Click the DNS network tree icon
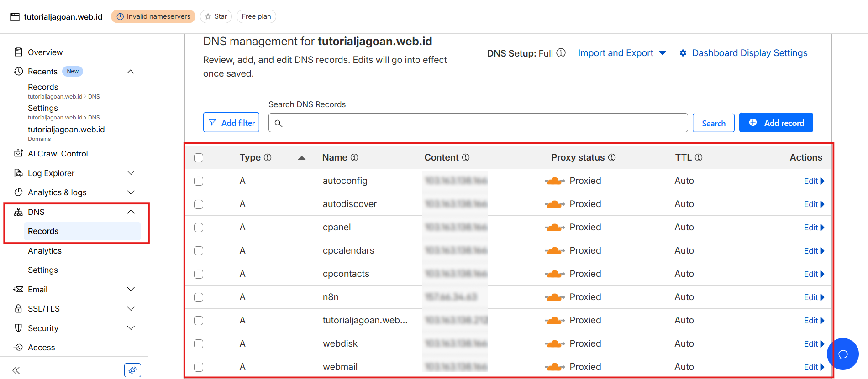The image size is (868, 379). [x=18, y=212]
